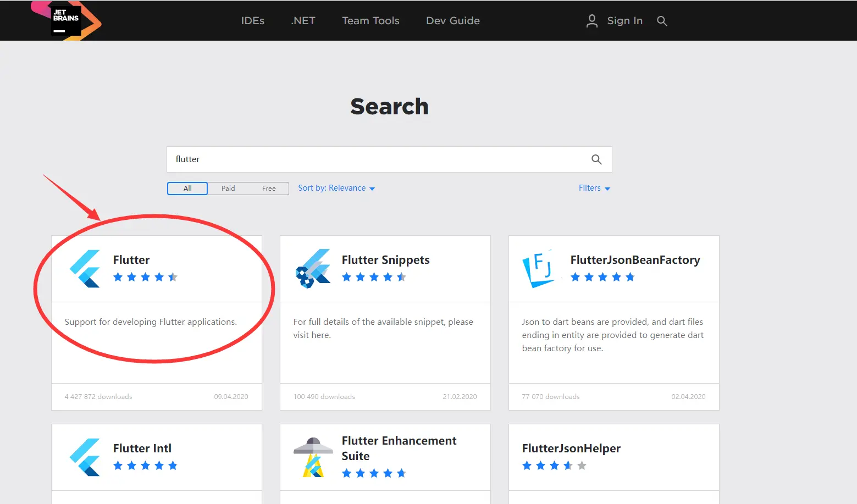The image size is (857, 504).
Task: Click the '77 070 downloads' text
Action: [551, 397]
